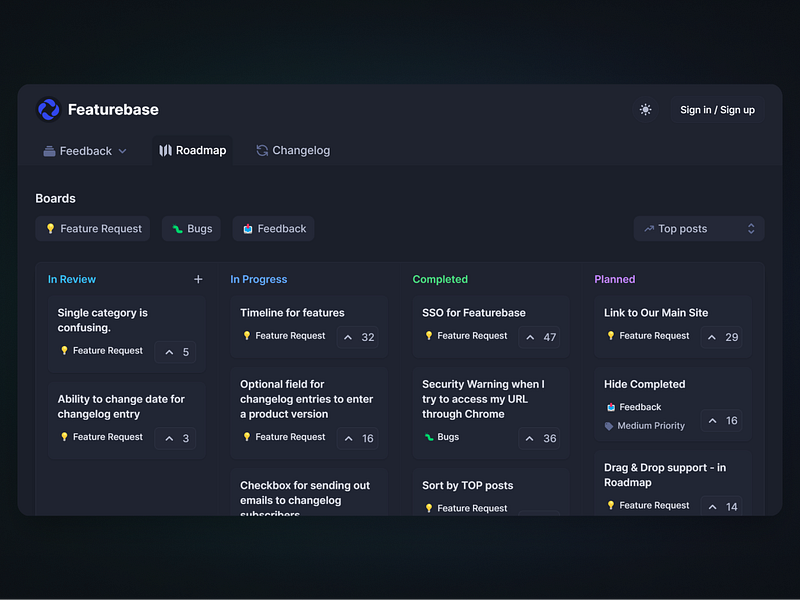Switch theme using the sun icon
Screen dimensions: 800x600
coord(646,110)
